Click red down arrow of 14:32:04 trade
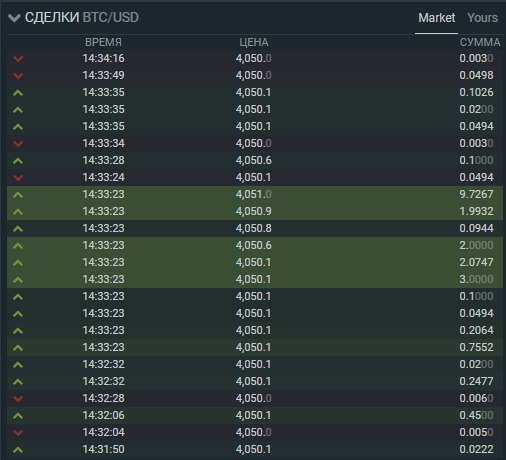The image size is (506, 460). click(x=18, y=433)
